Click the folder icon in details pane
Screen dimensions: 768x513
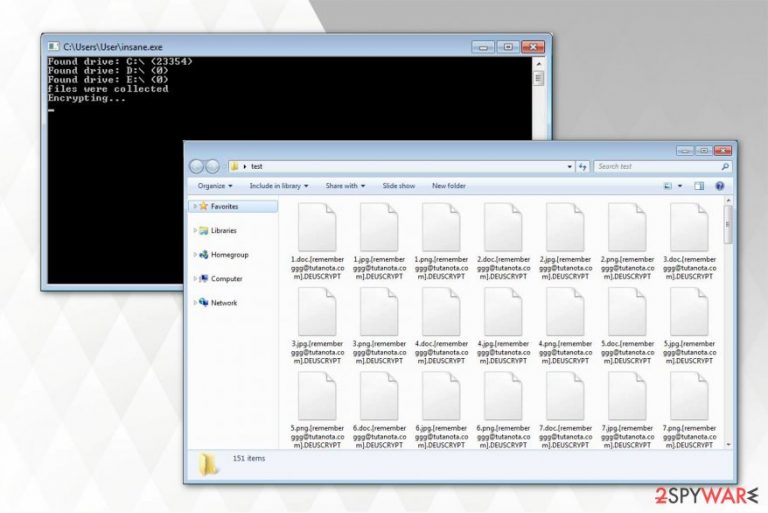pyautogui.click(x=209, y=464)
